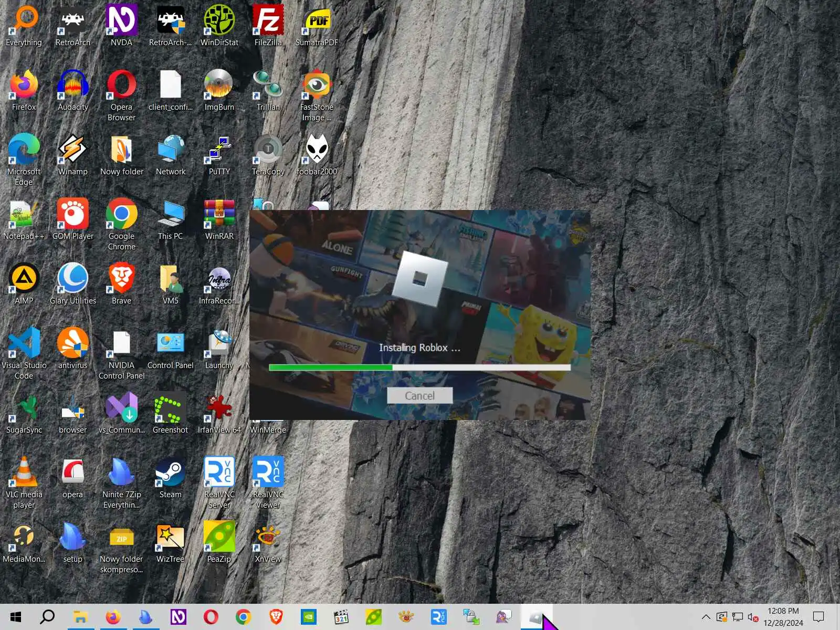The image size is (840, 630).
Task: Click the muted volume tray icon
Action: pyautogui.click(x=753, y=617)
